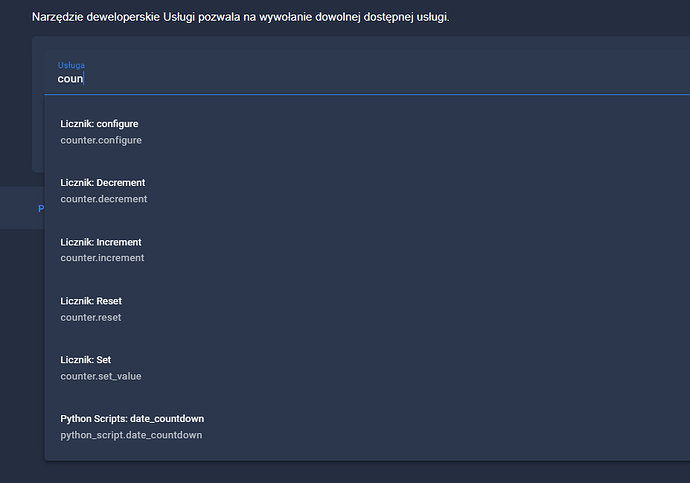Click the python_script.date_countdown service ID
The image size is (690, 483).
(x=131, y=435)
